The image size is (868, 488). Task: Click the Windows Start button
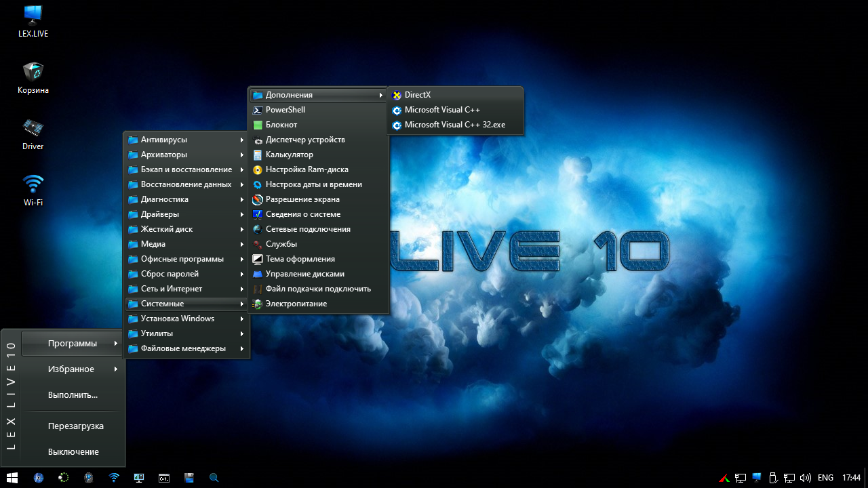coord(12,478)
